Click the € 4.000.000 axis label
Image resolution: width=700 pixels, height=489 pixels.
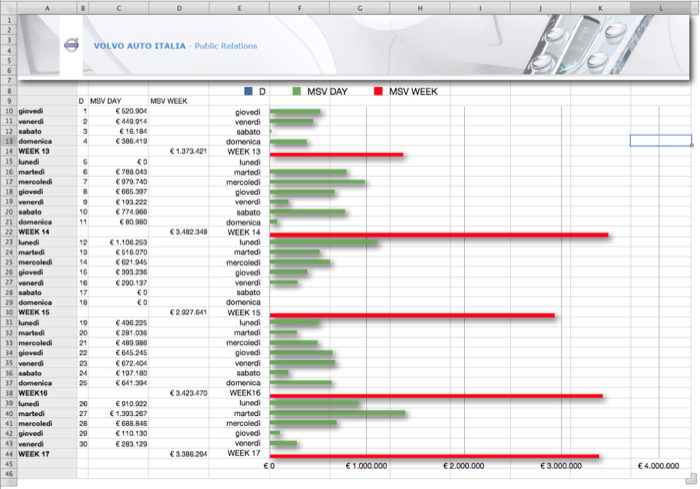[657, 466]
